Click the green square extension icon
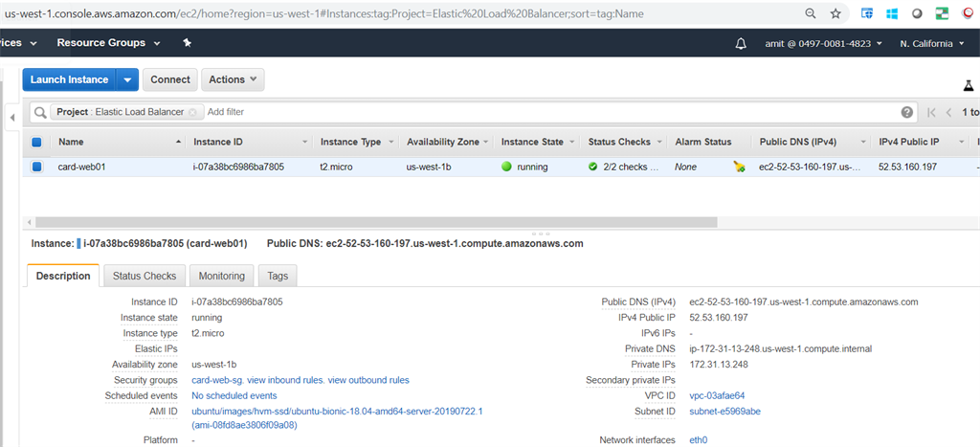The image size is (980, 447). click(x=942, y=13)
